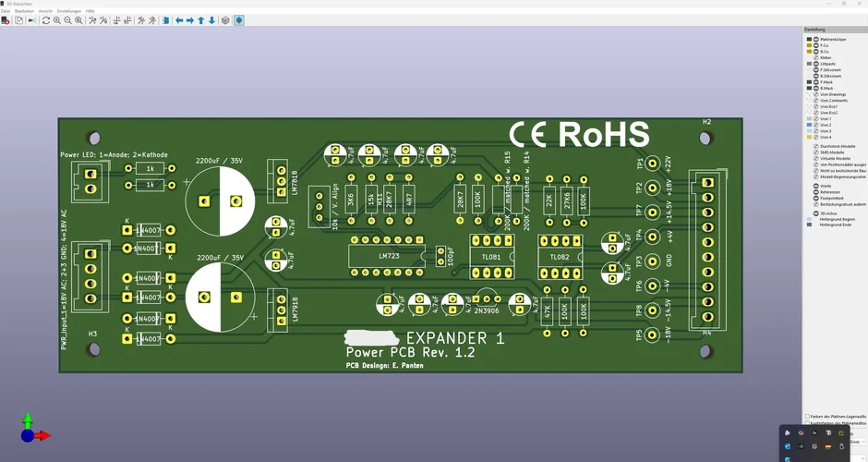Show SMD-Modelle 3D models
The width and height of the screenshot is (868, 462).
click(x=816, y=152)
